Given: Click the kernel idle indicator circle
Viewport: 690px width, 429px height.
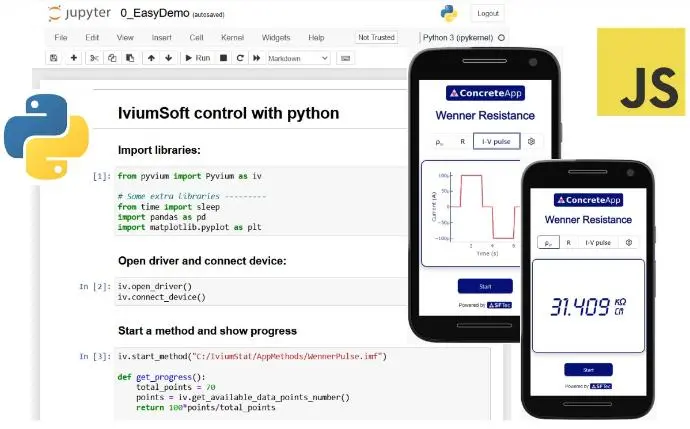Looking at the screenshot, I should (501, 37).
